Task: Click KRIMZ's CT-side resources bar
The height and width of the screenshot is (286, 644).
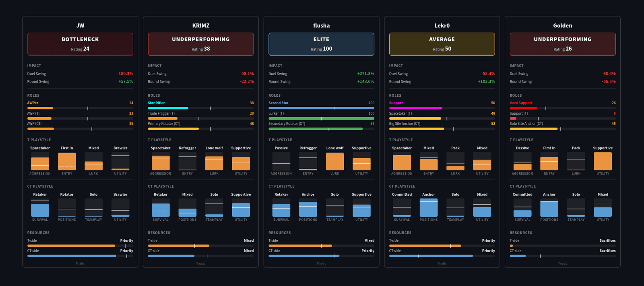Action: click(x=201, y=256)
